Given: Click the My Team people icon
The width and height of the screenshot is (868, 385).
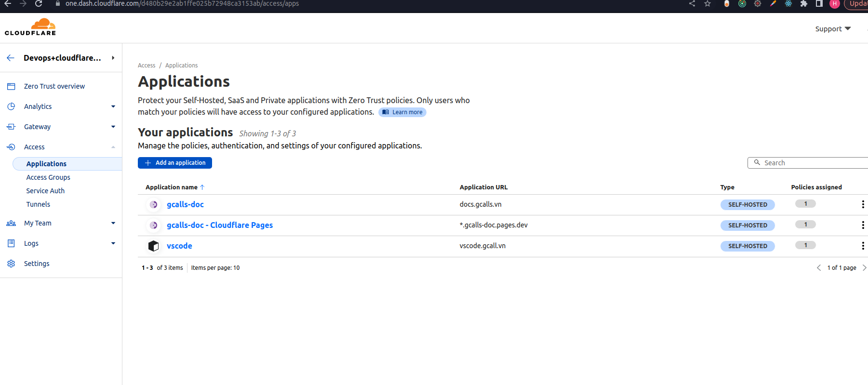Looking at the screenshot, I should tap(11, 223).
